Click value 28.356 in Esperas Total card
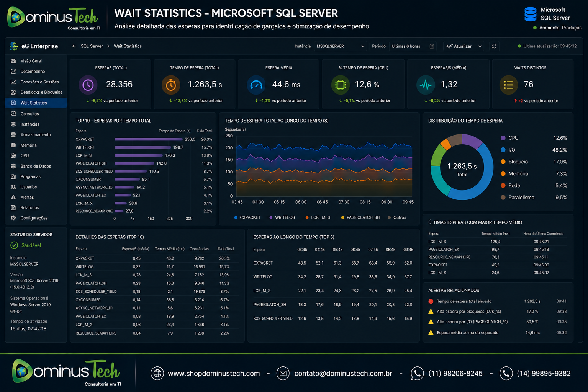 point(119,84)
